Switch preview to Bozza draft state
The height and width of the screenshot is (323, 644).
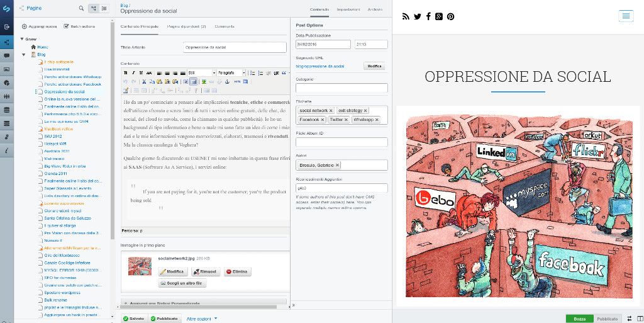(x=579, y=319)
